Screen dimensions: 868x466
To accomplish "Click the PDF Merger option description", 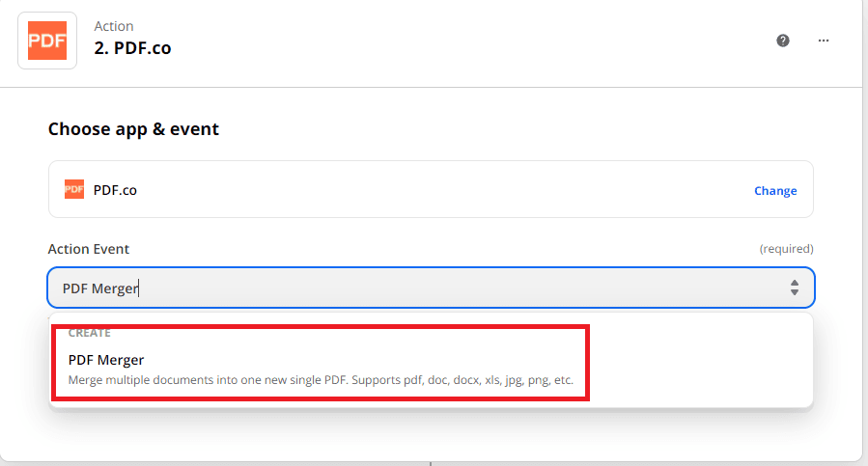I will 321,380.
